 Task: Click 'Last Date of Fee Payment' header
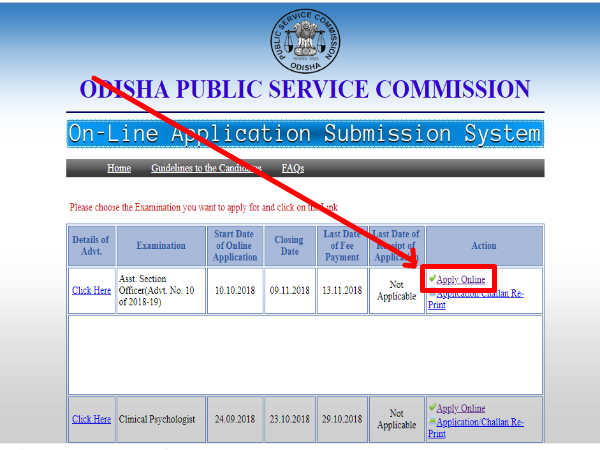pos(342,246)
